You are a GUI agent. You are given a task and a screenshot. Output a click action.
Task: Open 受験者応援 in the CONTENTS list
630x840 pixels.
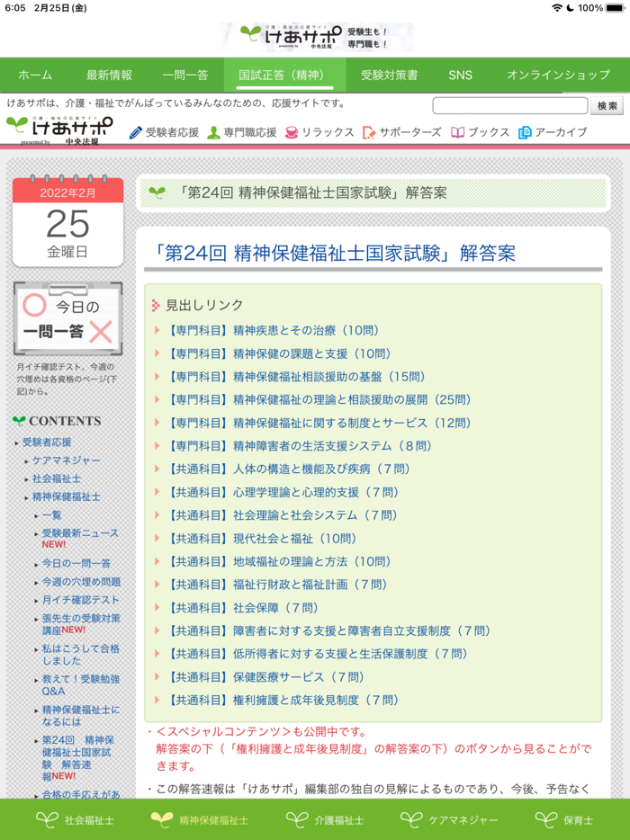pyautogui.click(x=47, y=442)
